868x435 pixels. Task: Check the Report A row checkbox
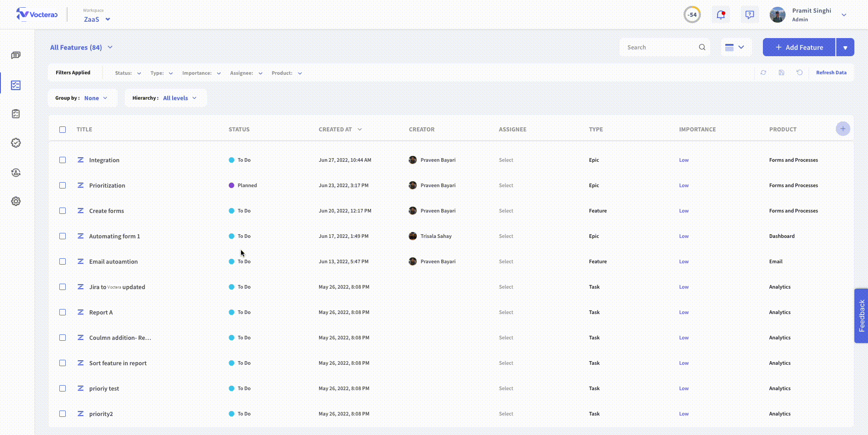(63, 312)
